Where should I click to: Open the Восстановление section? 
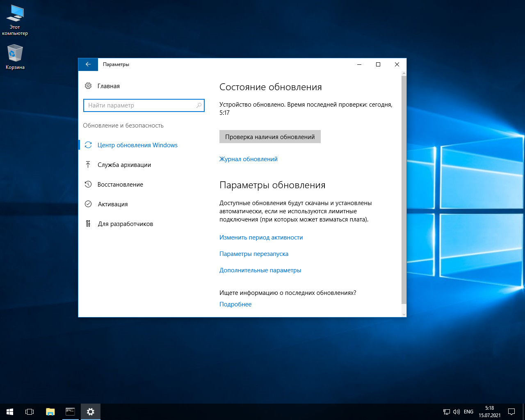click(120, 185)
